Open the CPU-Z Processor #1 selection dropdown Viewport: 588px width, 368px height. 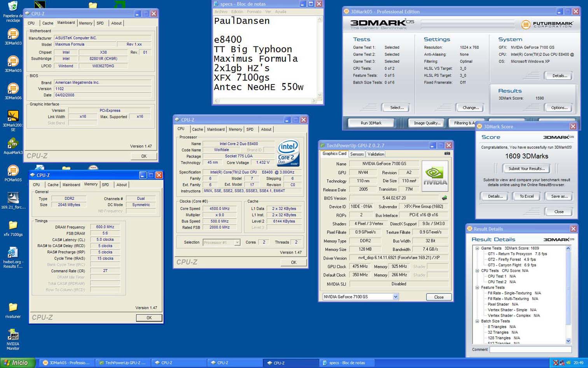[237, 242]
